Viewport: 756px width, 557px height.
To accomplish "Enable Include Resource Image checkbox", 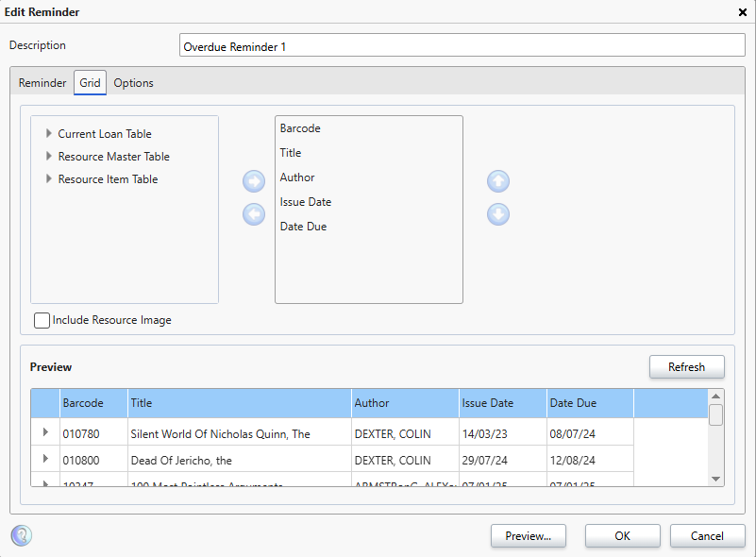I will point(42,320).
